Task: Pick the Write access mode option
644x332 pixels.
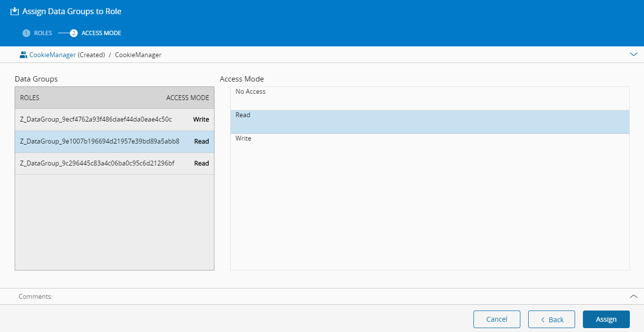Action: (x=429, y=145)
